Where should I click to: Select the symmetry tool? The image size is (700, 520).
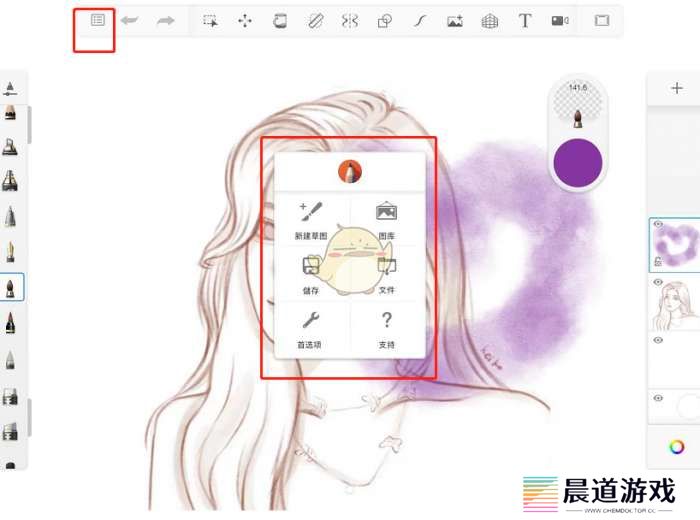coord(349,20)
